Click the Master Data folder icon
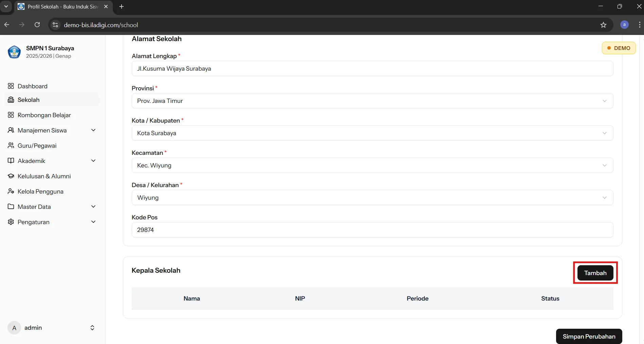 [x=11, y=206]
